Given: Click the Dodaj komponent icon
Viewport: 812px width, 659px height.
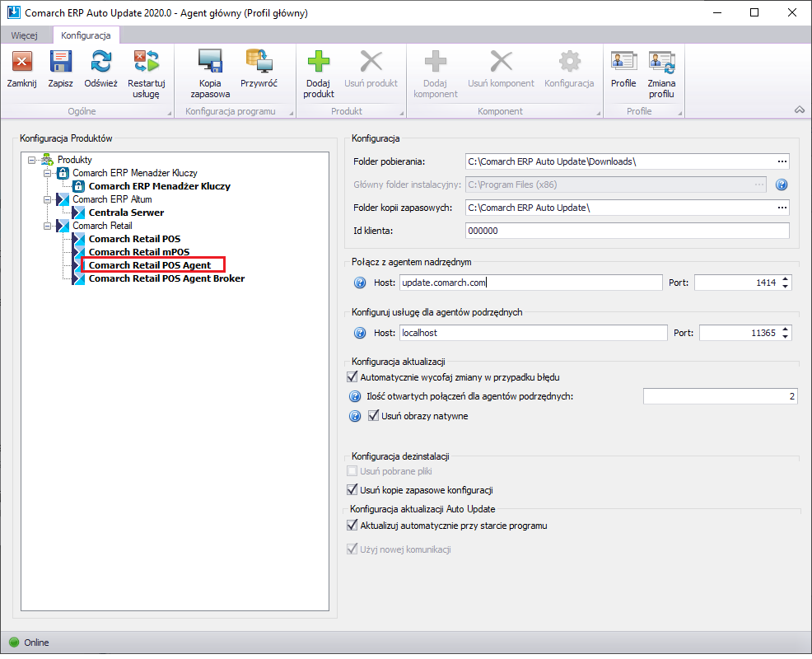Looking at the screenshot, I should point(436,62).
